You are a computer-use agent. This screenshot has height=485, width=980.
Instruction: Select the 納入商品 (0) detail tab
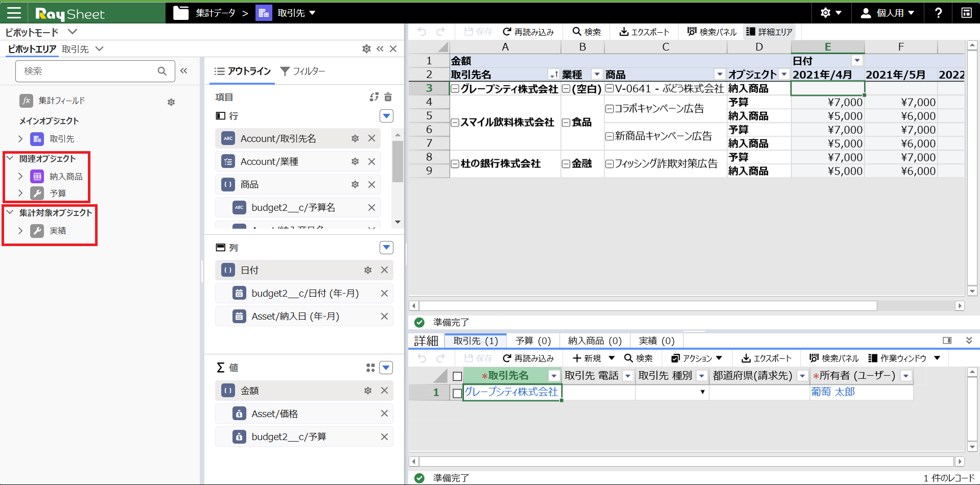595,341
